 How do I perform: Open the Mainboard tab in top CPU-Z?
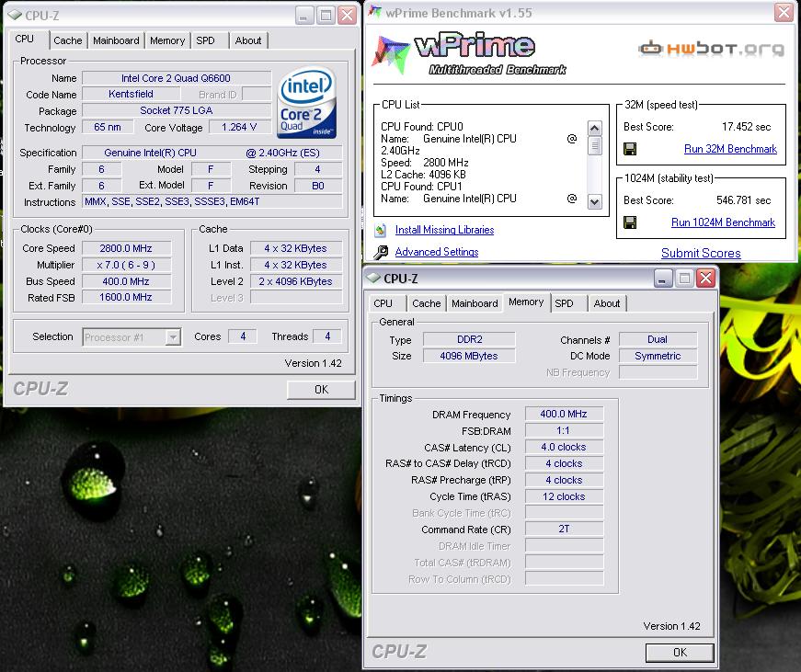coord(116,40)
